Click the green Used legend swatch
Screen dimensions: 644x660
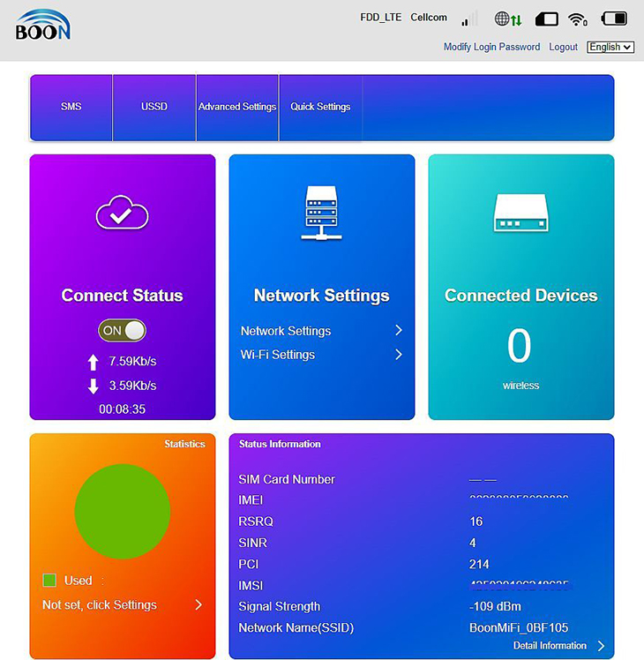click(x=49, y=580)
